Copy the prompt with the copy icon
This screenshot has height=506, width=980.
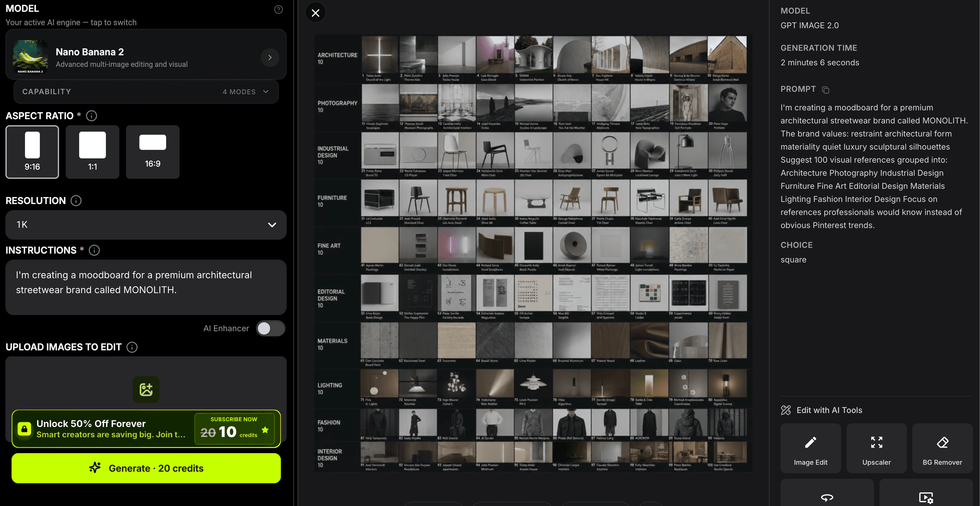tap(825, 90)
